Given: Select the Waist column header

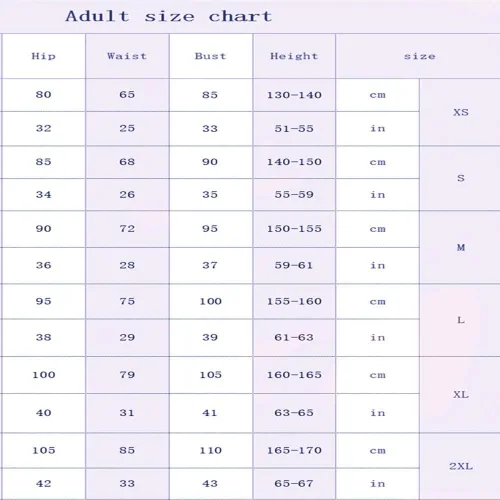Looking at the screenshot, I should pyautogui.click(x=127, y=56).
